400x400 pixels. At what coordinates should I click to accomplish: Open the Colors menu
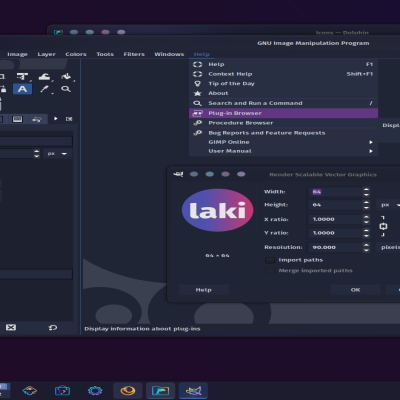[x=76, y=54]
